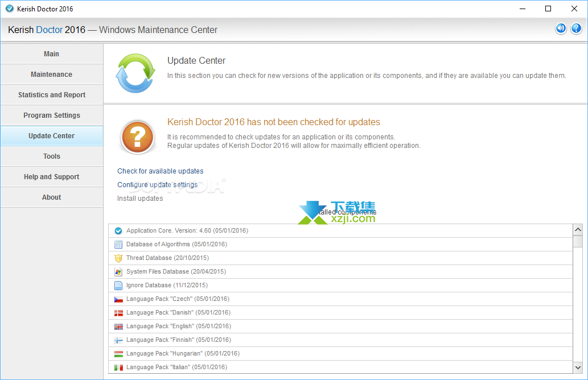Click the orange question mark status icon
Screen dimensions: 588x380
[138, 137]
